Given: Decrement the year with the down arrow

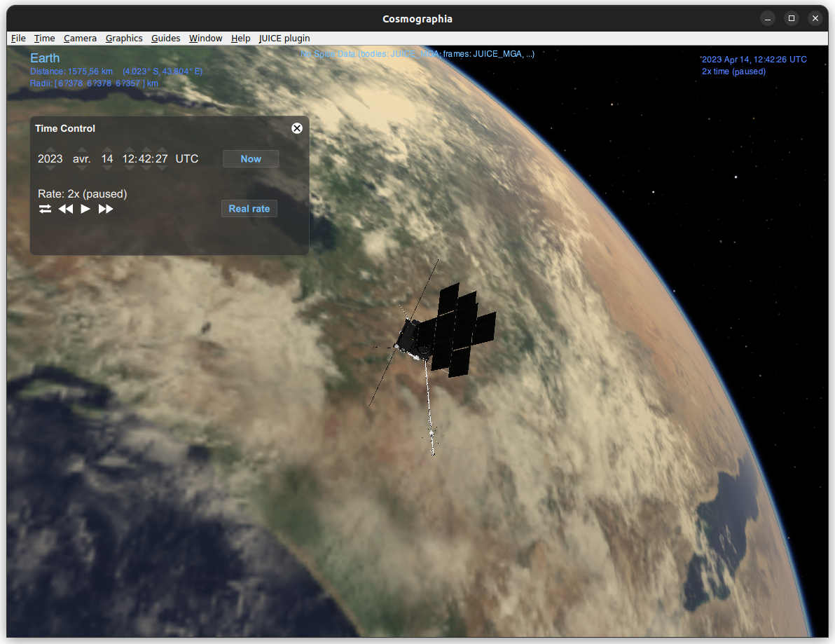Looking at the screenshot, I should (50, 168).
